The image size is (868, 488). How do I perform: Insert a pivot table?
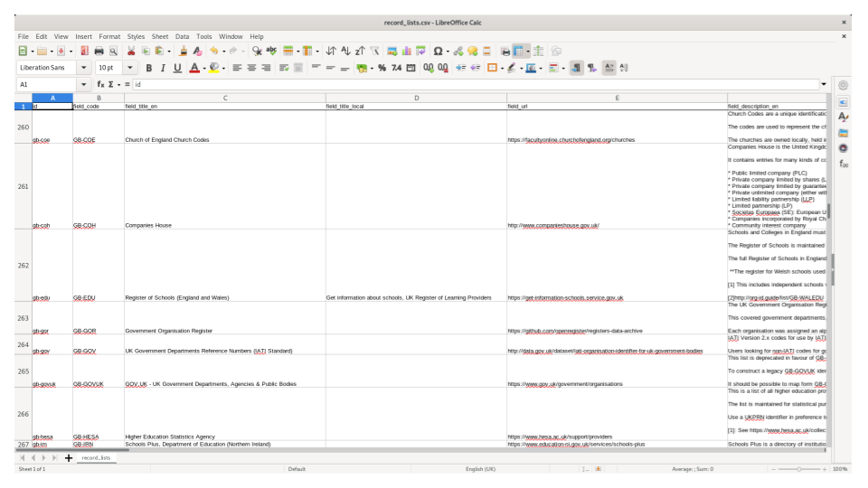tap(420, 51)
